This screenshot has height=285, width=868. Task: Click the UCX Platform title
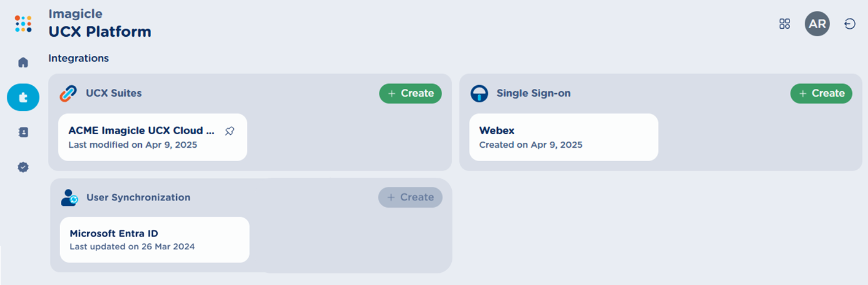(x=99, y=31)
